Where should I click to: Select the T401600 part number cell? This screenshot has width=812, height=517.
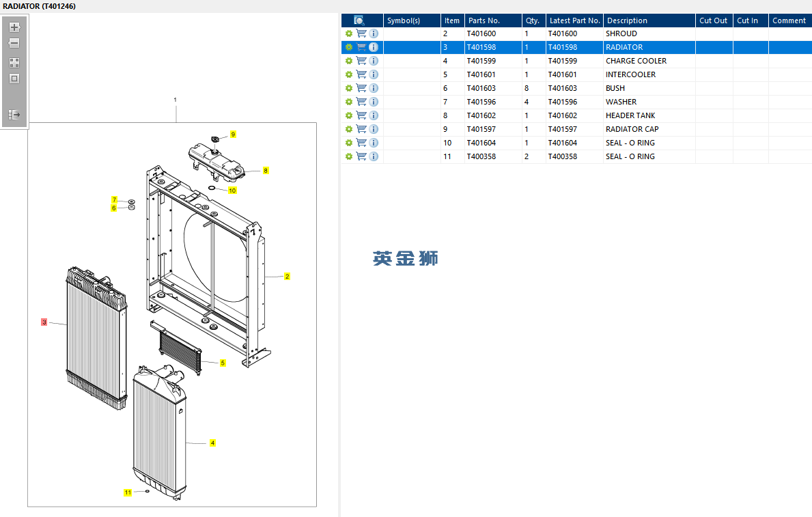coord(493,33)
